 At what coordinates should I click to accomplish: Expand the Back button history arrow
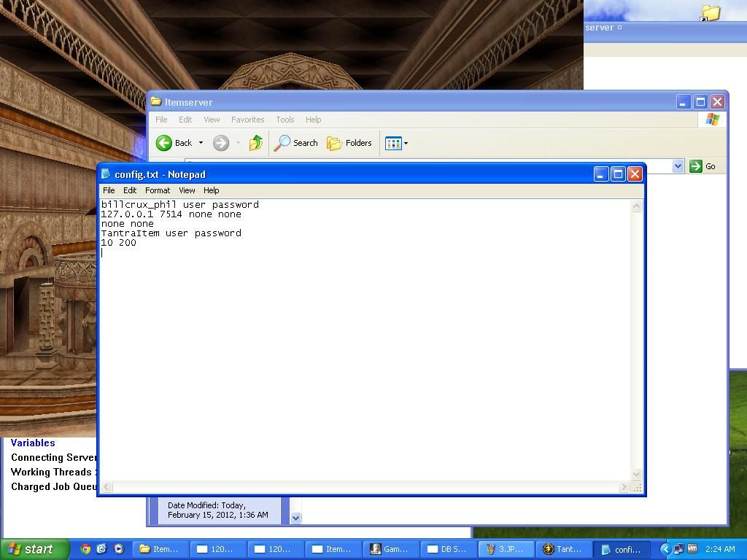pyautogui.click(x=201, y=143)
